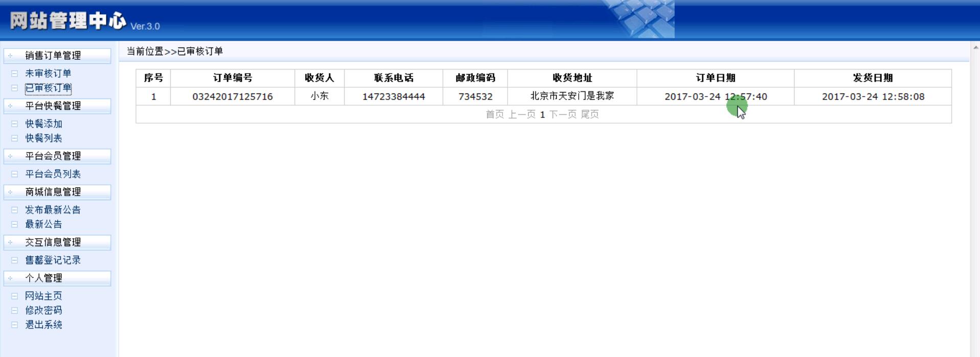Click the icon beside 快餐列表
This screenshot has width=980, height=357.
14,138
